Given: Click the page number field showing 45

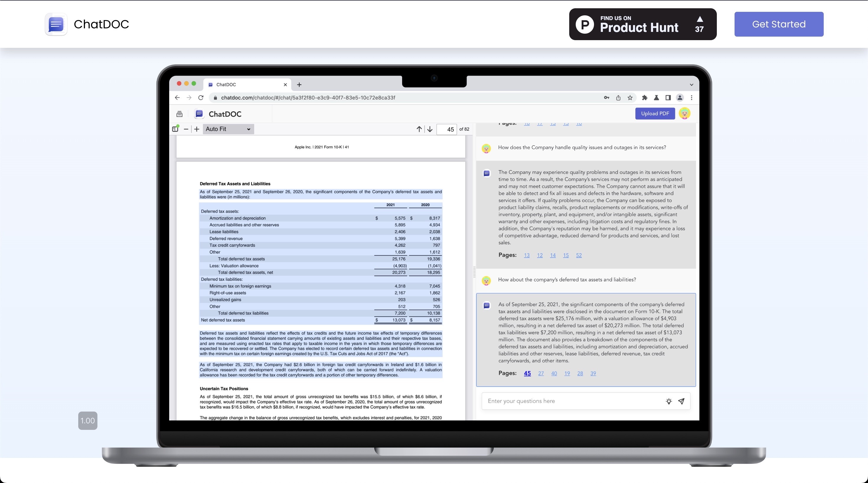Looking at the screenshot, I should [446, 129].
